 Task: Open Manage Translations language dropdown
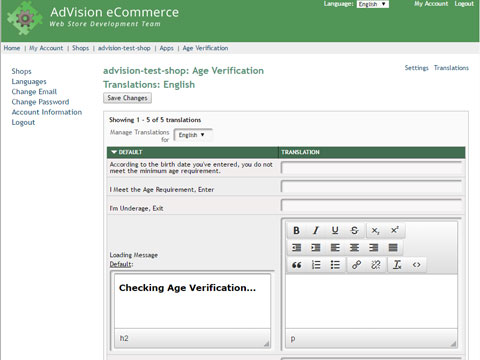pyautogui.click(x=192, y=135)
